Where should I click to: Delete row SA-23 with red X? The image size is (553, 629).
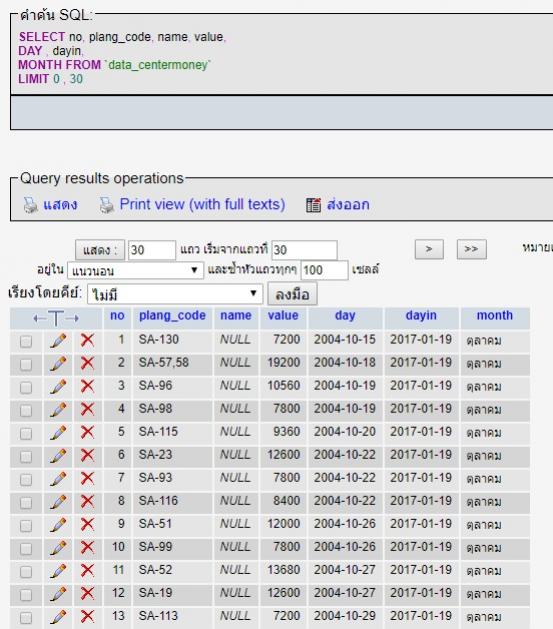[87, 456]
